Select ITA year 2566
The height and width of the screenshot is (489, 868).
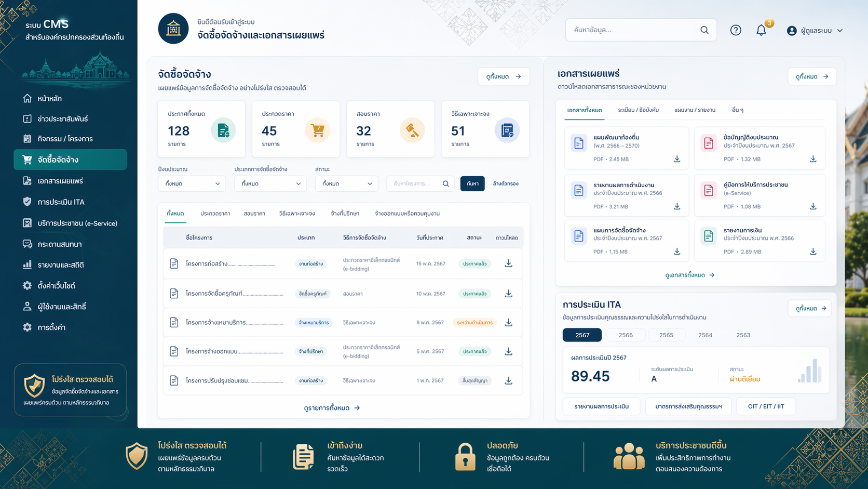(626, 335)
